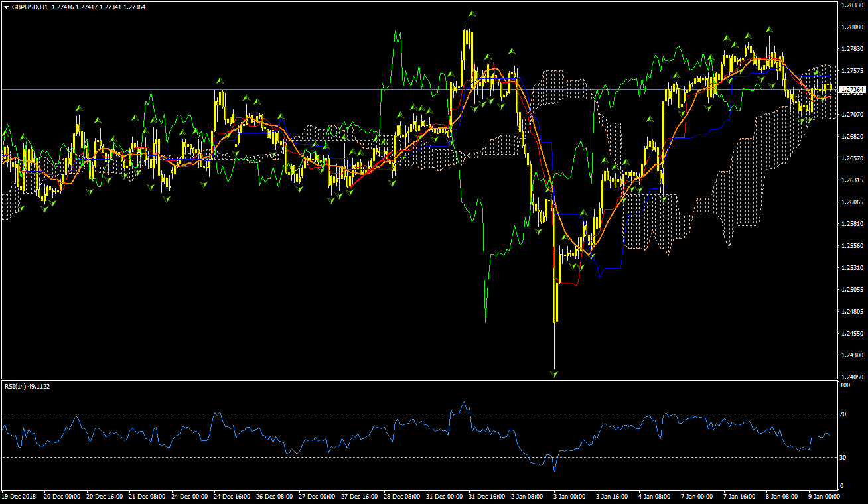The width and height of the screenshot is (868, 504).
Task: Select the up fractal arrow above the highest candle
Action: tap(471, 14)
